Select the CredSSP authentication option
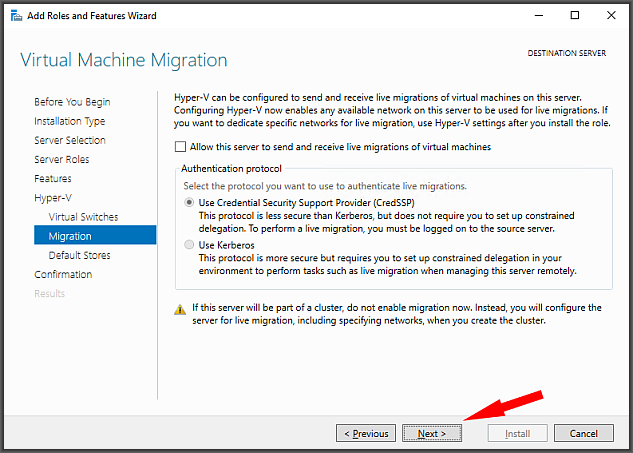Image resolution: width=633 pixels, height=453 pixels. pyautogui.click(x=189, y=202)
